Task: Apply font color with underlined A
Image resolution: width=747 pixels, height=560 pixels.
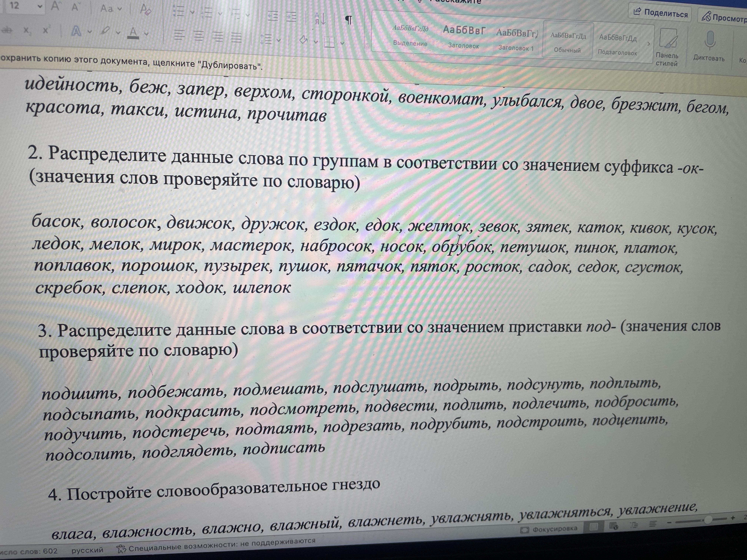Action: [x=133, y=33]
